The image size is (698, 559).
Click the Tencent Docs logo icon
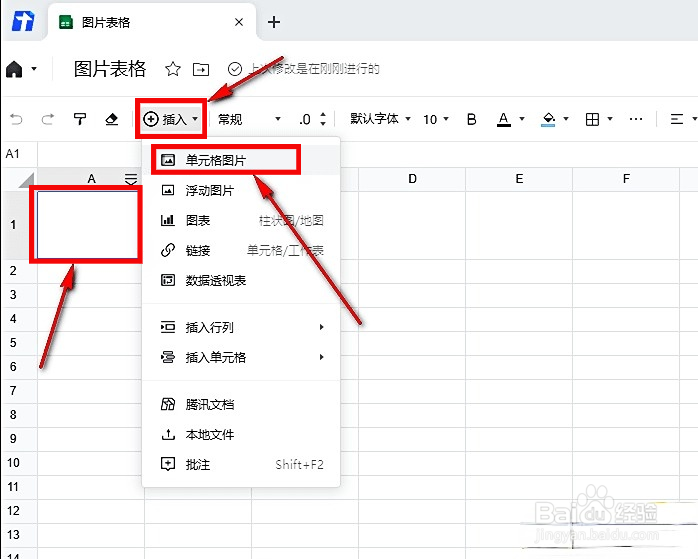point(23,21)
